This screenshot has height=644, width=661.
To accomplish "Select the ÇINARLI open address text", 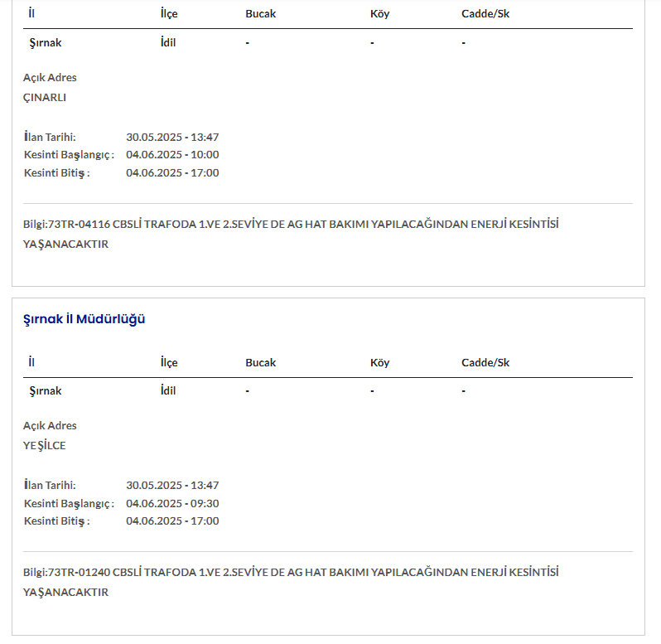I will 45,97.
